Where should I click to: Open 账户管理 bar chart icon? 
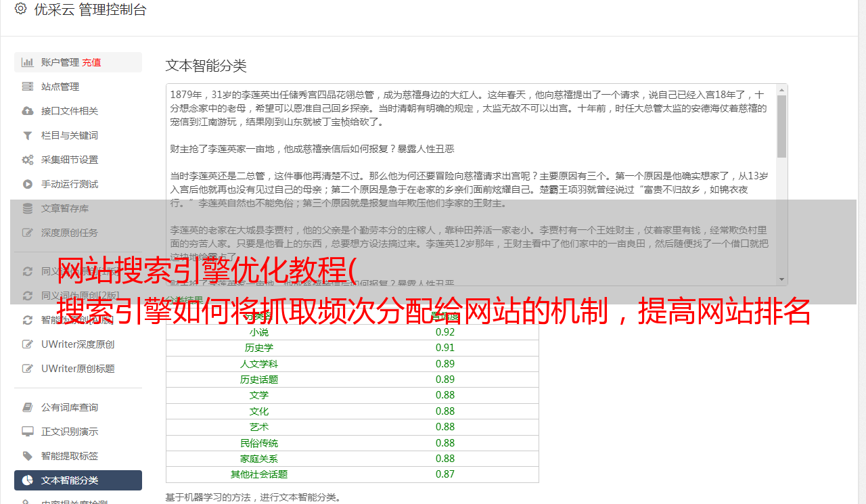pyautogui.click(x=28, y=62)
